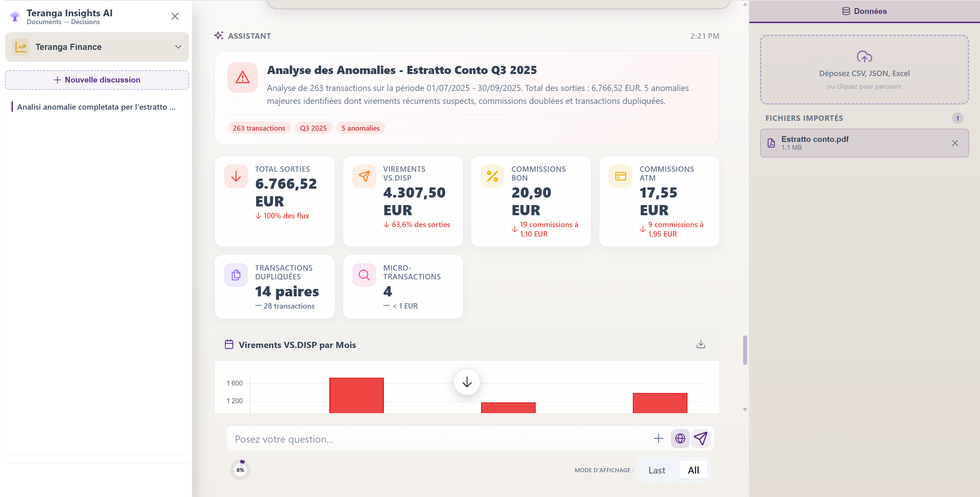Click the 4.307,50 EUR virements value
Image resolution: width=980 pixels, height=497 pixels.
[414, 201]
